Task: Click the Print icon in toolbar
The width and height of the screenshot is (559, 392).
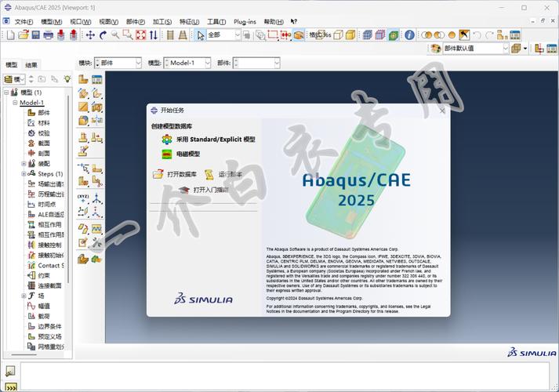Action: coord(48,35)
